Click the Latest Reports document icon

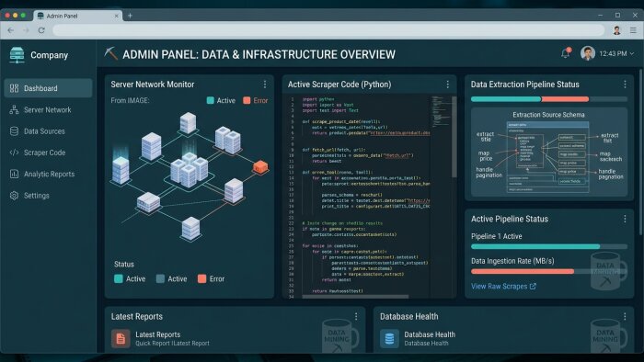tap(121, 339)
